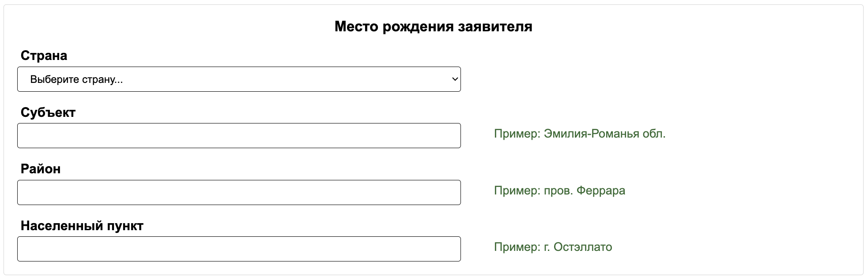Click the Страна field label
This screenshot has width=868, height=280.
click(x=44, y=56)
